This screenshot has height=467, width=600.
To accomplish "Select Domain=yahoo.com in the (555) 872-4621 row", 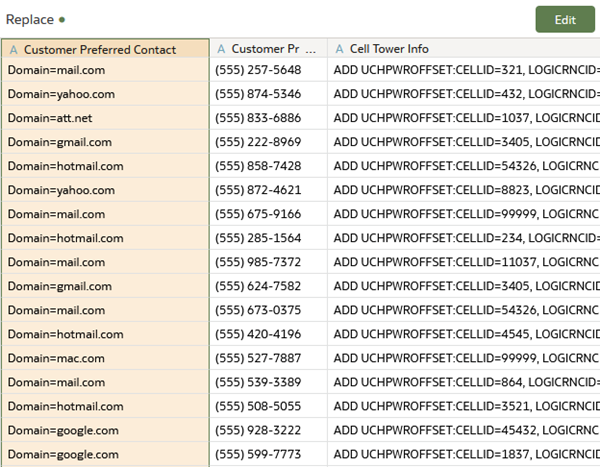I will (105, 190).
